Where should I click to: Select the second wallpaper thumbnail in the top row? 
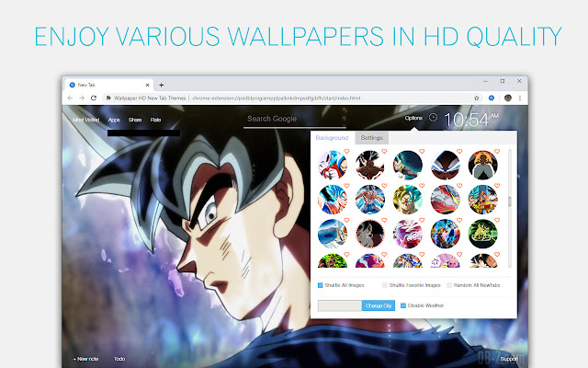coord(370,165)
